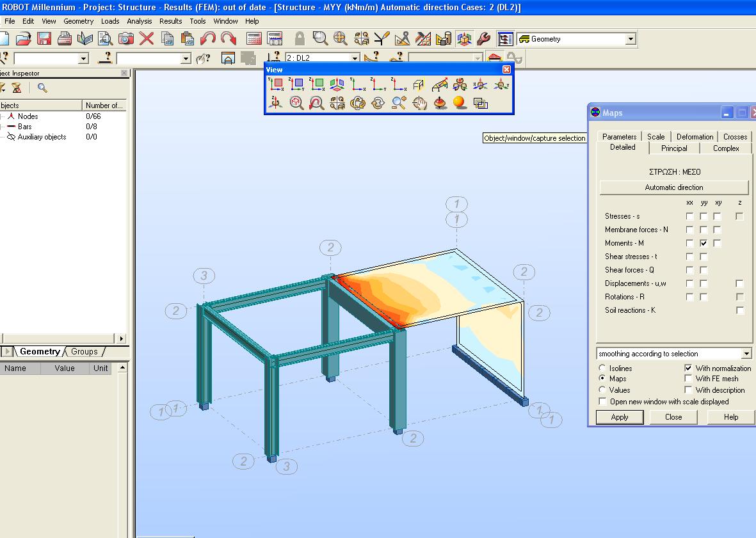Screen dimensions: 756x538
Task: Check Soil reactions - K checkbox
Action: point(739,311)
